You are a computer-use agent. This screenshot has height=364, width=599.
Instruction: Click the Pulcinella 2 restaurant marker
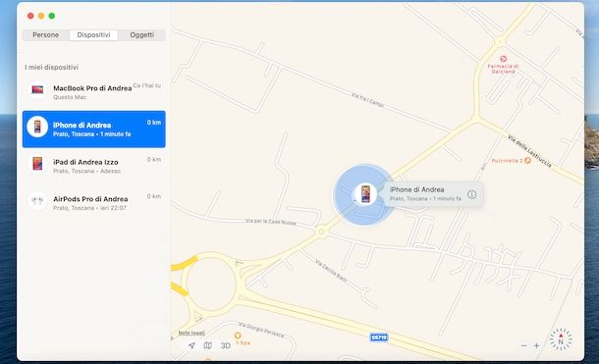tap(527, 161)
